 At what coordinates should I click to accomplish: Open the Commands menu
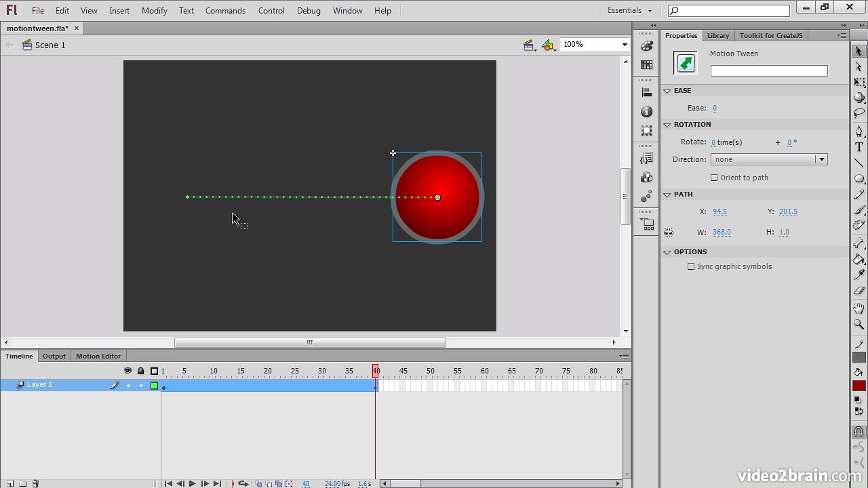(x=225, y=10)
